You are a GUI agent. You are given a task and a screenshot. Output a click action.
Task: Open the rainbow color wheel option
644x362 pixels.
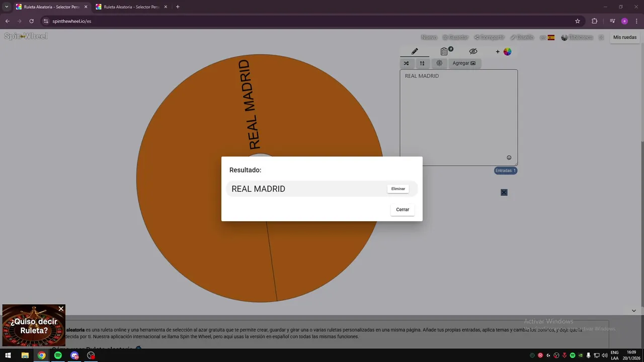(507, 51)
